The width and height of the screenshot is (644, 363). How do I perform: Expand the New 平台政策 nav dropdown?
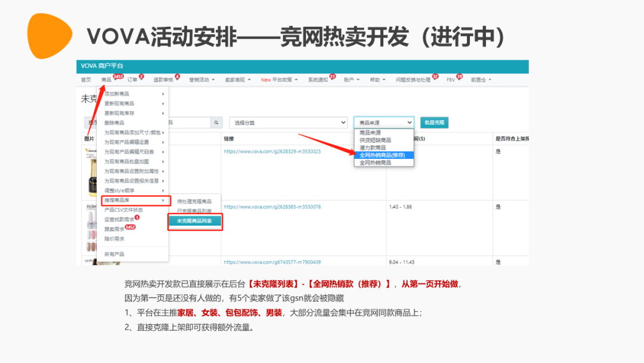click(279, 80)
